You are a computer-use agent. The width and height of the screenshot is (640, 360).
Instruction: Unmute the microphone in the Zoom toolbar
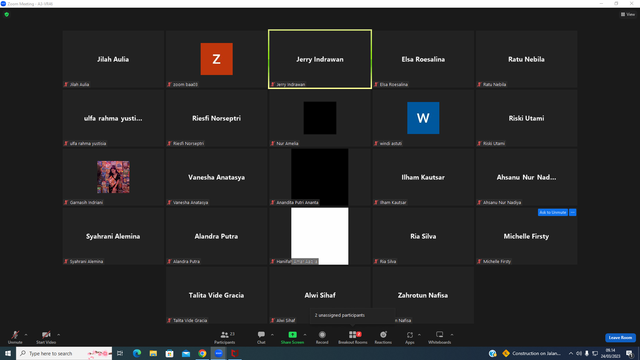pos(15,337)
